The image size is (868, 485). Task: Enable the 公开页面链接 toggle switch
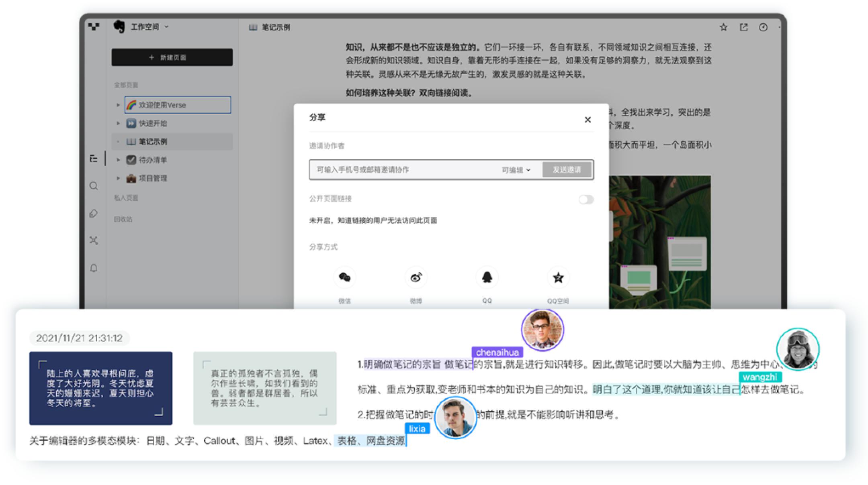(586, 200)
